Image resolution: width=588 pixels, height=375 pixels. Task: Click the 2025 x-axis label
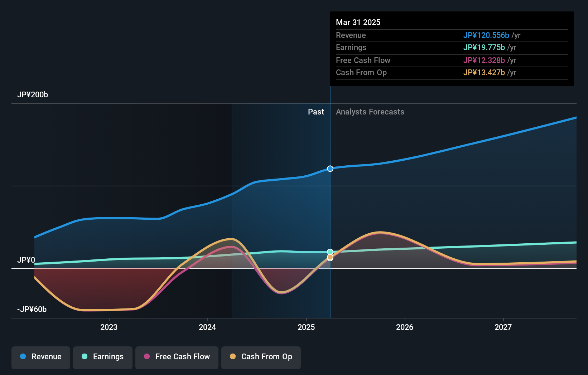(x=306, y=327)
